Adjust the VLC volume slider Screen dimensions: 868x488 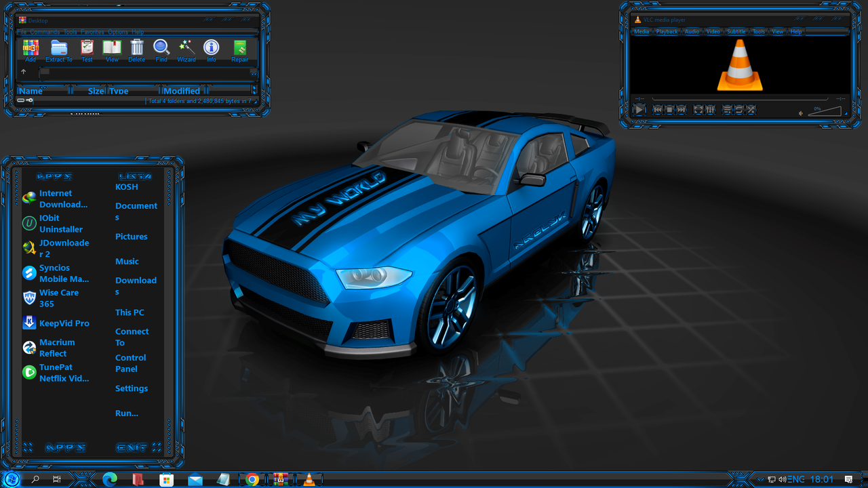pos(825,111)
